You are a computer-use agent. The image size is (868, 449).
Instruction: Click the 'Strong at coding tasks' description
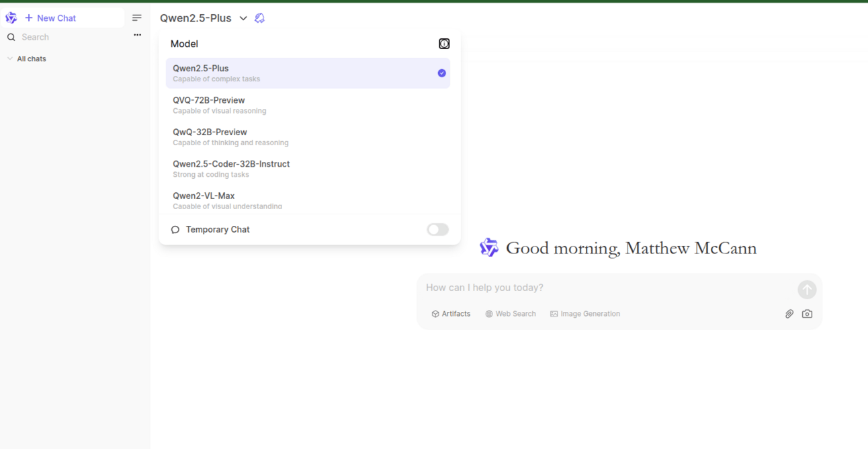click(211, 175)
